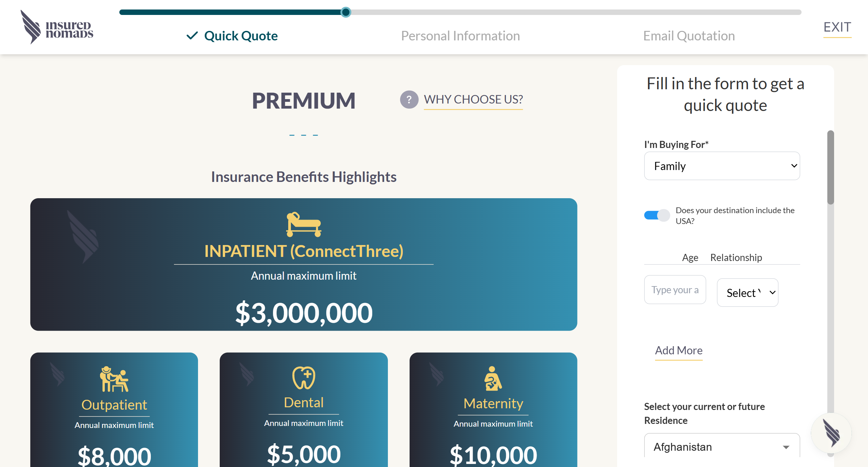Click the question mark help icon
Viewport: 868px width, 467px height.
409,100
